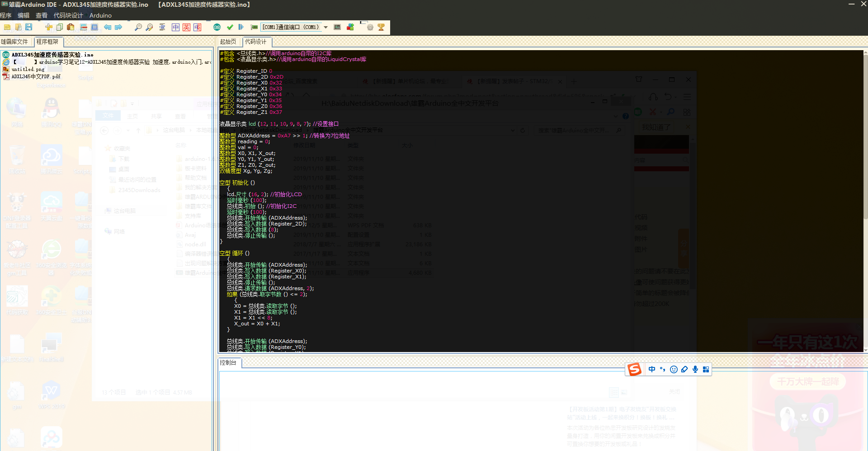Click Sogou skin pen icon

coord(684,369)
